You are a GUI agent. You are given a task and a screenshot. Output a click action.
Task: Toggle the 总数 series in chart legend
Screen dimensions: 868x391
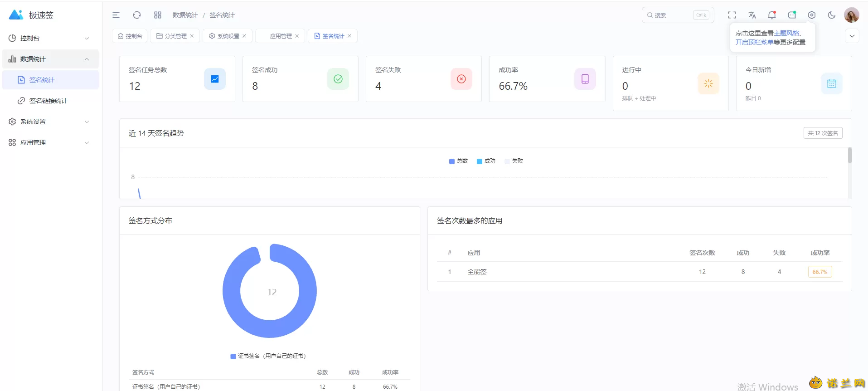point(458,161)
